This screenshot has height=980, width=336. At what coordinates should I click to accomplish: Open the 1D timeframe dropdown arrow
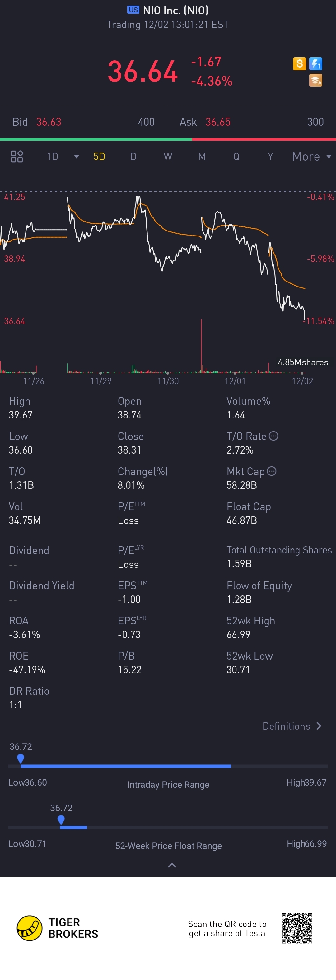[77, 156]
